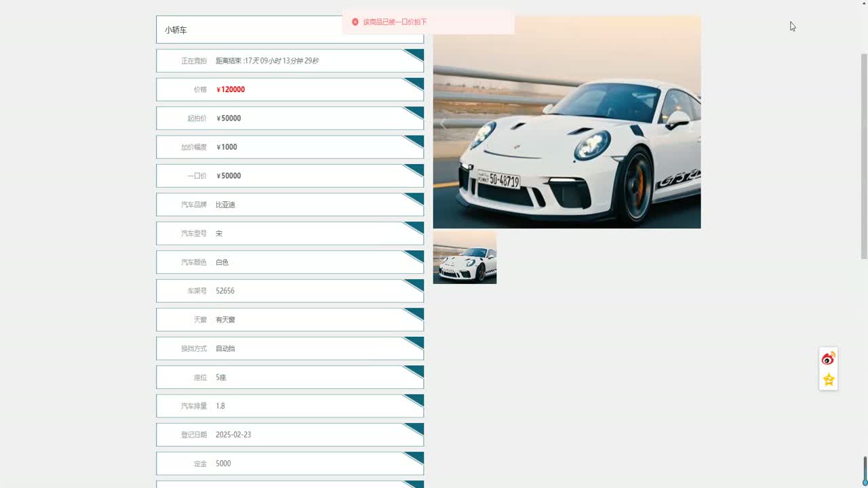Click the 起拍价 label
This screenshot has width=868, height=488.
pos(197,119)
